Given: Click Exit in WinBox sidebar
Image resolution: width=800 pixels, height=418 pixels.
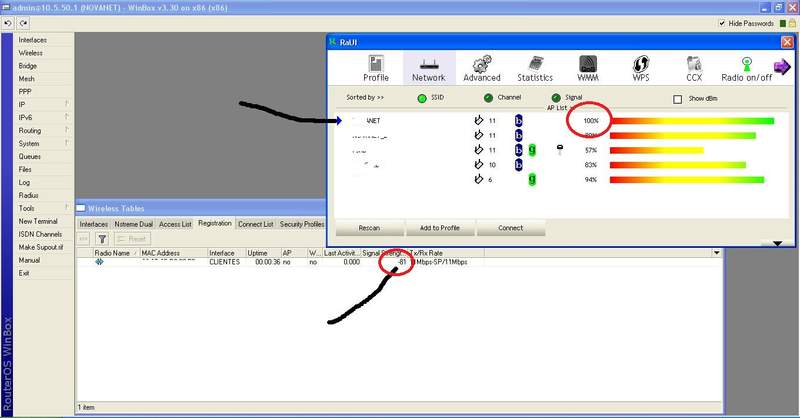Looking at the screenshot, I should [x=43, y=273].
